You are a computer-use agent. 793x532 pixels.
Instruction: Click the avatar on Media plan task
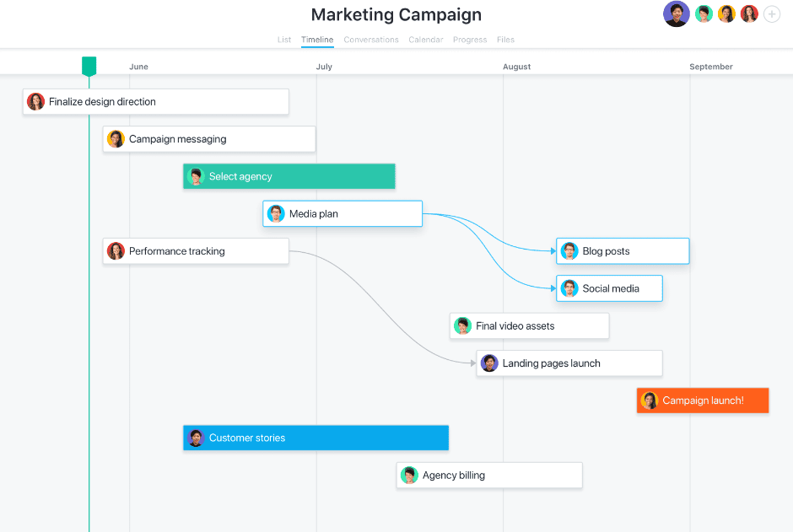276,214
